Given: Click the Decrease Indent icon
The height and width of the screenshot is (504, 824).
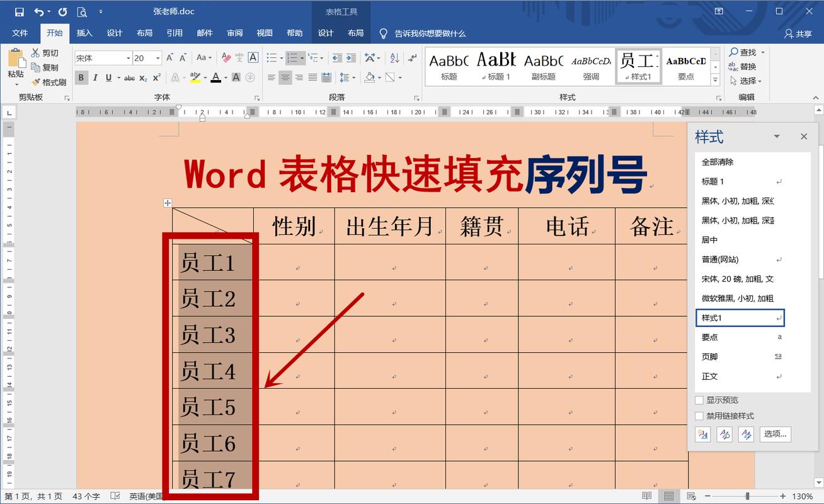Looking at the screenshot, I should coord(337,58).
